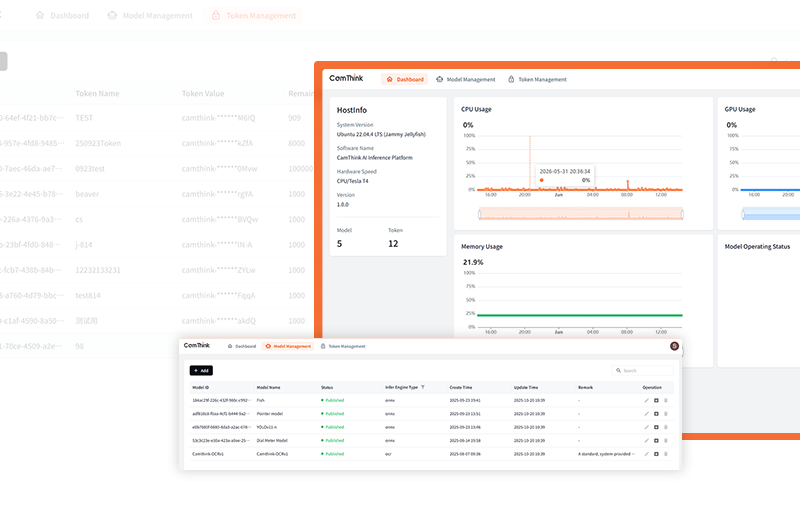Screen dimensions: 800x515
Task: Click the 21.9% Memory Usage value
Action: point(473,262)
